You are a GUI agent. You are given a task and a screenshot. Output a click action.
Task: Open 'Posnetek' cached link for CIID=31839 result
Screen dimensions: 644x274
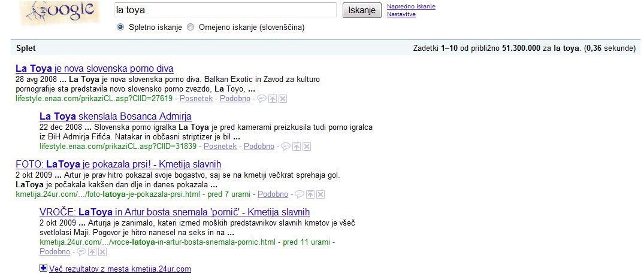click(221, 147)
